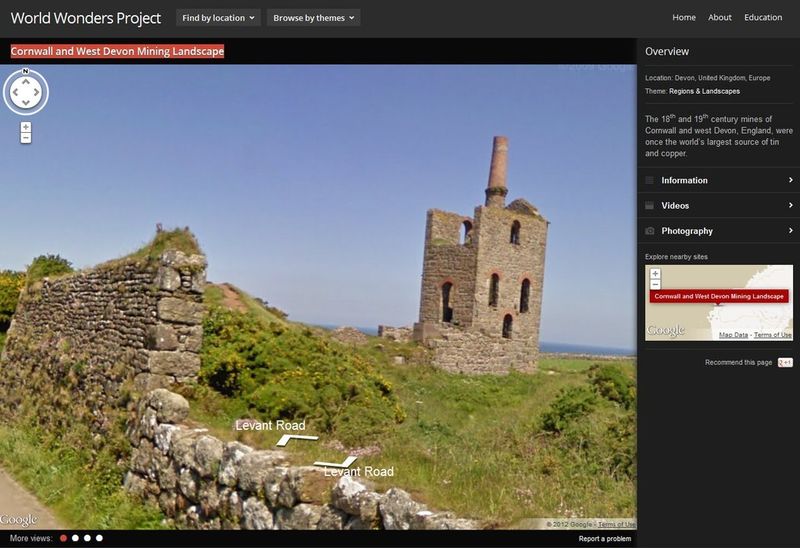800x548 pixels.
Task: Go to the Home page
Action: (x=684, y=17)
